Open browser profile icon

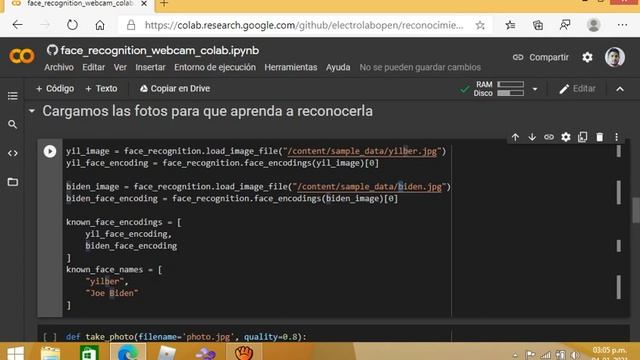593,25
